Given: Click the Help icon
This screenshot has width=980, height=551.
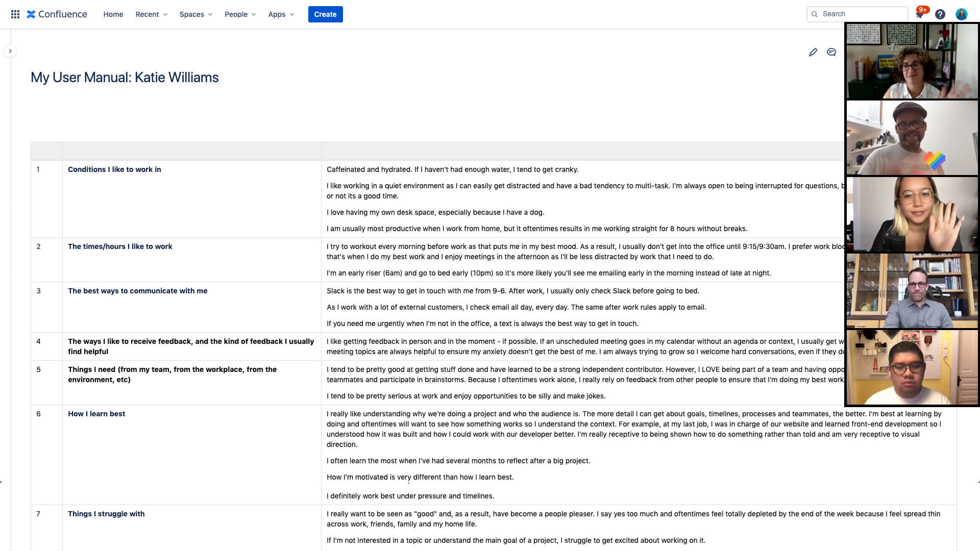Looking at the screenshot, I should [x=940, y=14].
